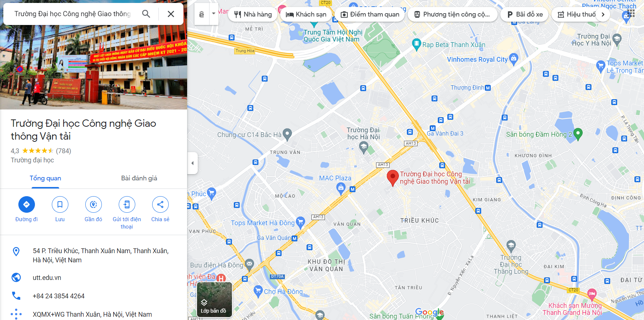This screenshot has height=320, width=644.
Task: Save the place with the Lưu icon
Action: [x=60, y=205]
